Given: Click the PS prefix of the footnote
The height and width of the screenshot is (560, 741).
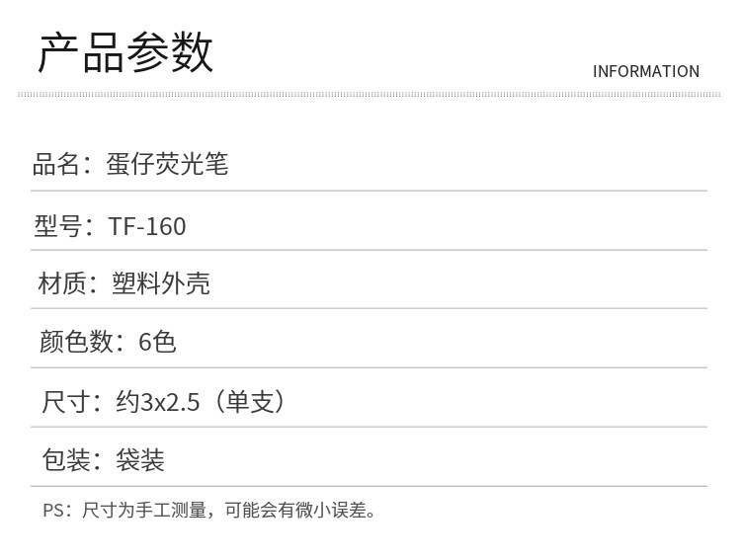Looking at the screenshot, I should [53, 511].
